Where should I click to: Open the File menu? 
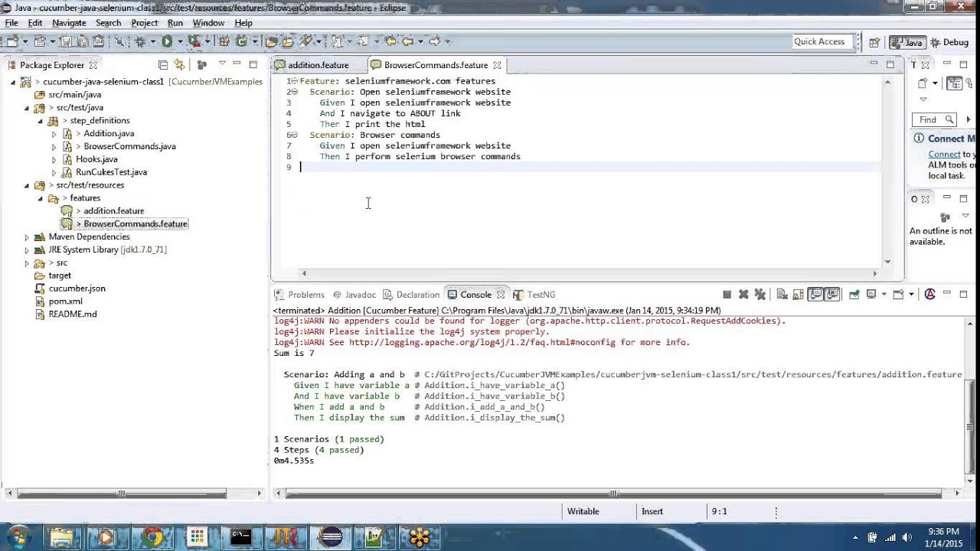[x=11, y=23]
